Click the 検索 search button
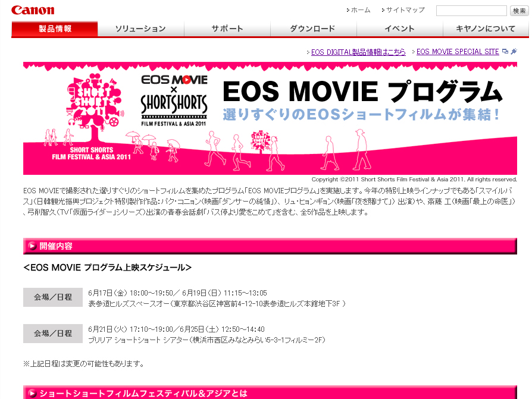This screenshot has width=532, height=399. (519, 11)
